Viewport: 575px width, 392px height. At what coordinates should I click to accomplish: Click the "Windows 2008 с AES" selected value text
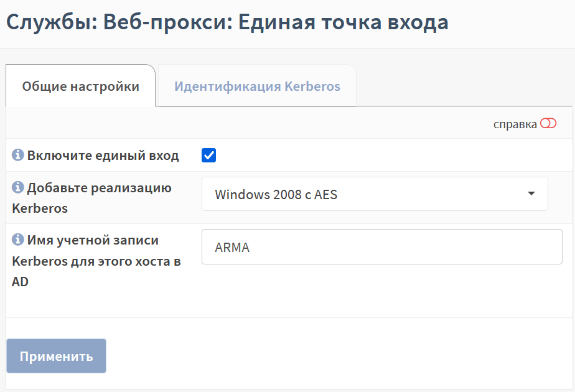point(276,194)
